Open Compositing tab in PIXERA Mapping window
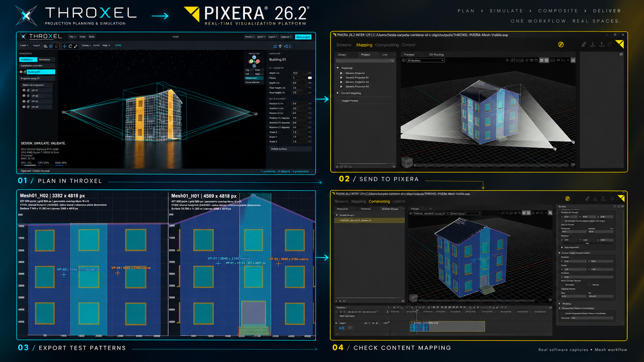Image resolution: width=644 pixels, height=362 pixels. click(x=387, y=45)
